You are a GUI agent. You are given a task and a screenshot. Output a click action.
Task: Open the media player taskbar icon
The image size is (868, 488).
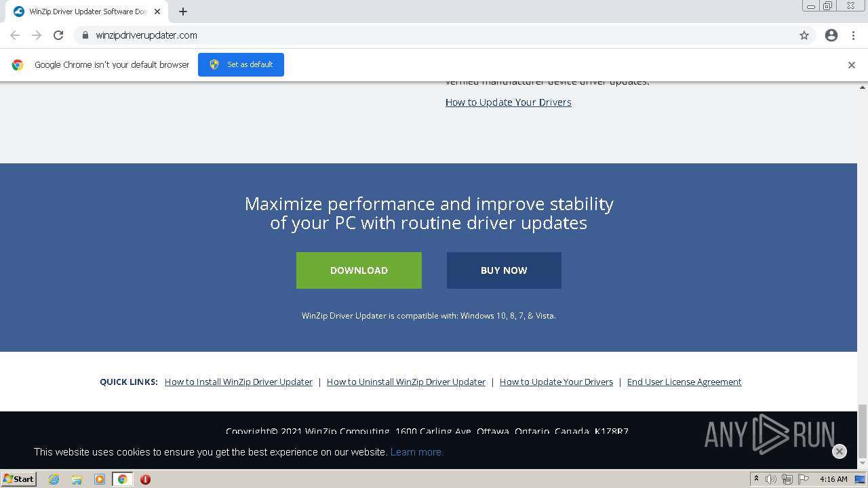tap(100, 479)
